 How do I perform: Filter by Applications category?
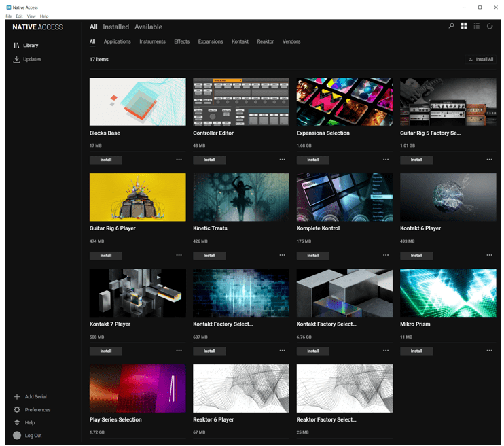point(117,41)
